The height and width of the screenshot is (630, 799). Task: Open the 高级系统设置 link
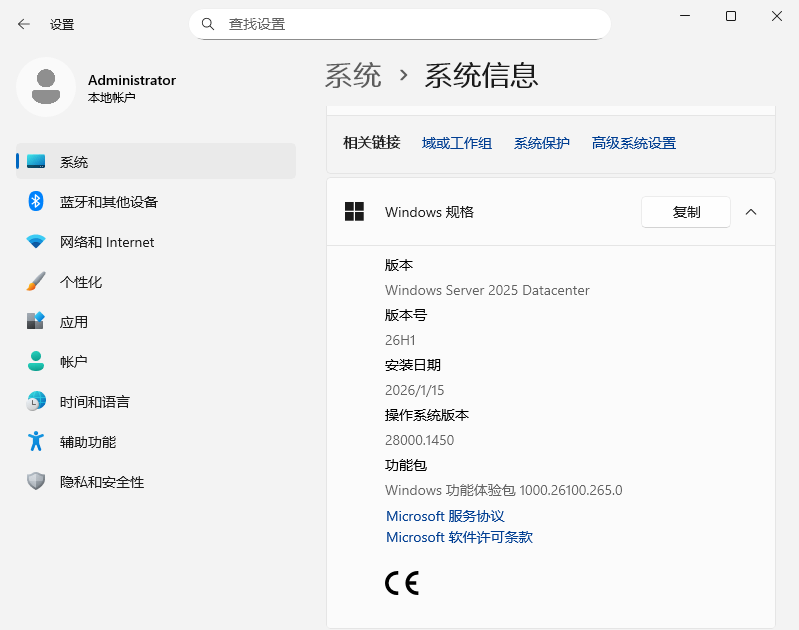(634, 143)
